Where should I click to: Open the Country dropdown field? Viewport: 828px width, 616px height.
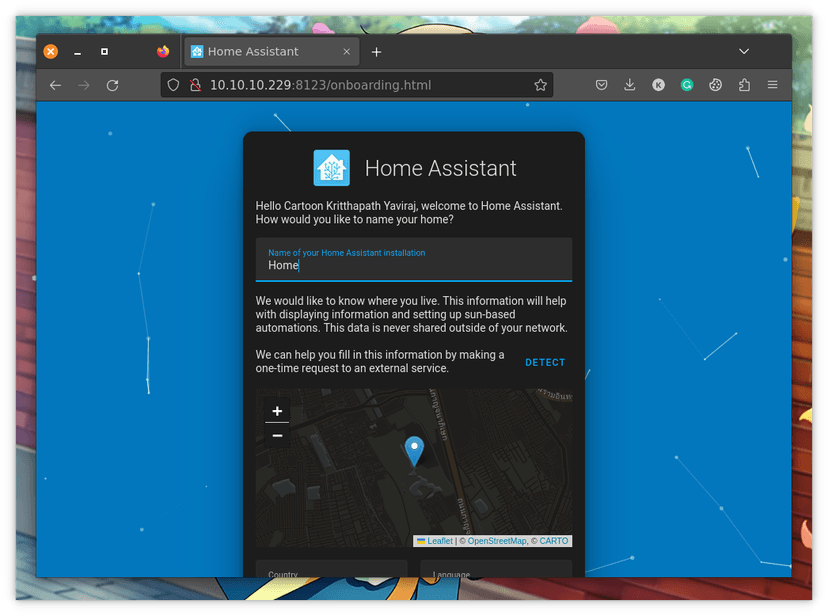331,570
